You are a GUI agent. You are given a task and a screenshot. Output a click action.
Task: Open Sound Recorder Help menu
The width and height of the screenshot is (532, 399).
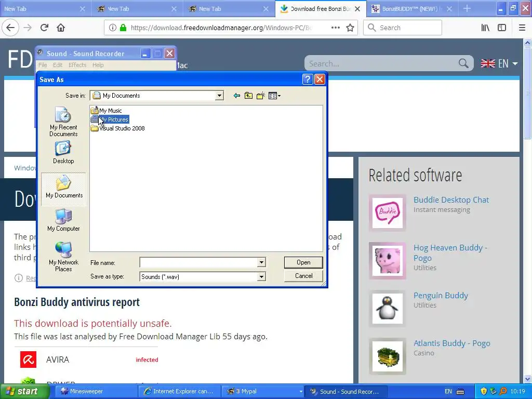pyautogui.click(x=98, y=65)
